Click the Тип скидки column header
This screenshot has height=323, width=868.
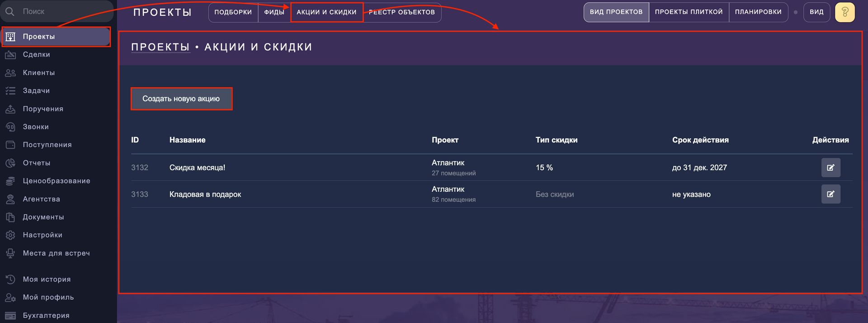click(x=557, y=140)
